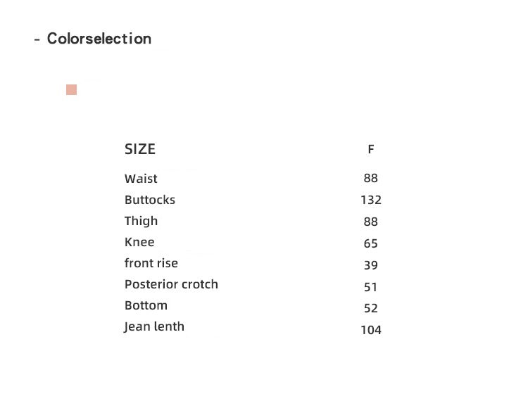Click the F size column header
This screenshot has height=420, width=528.
point(371,149)
